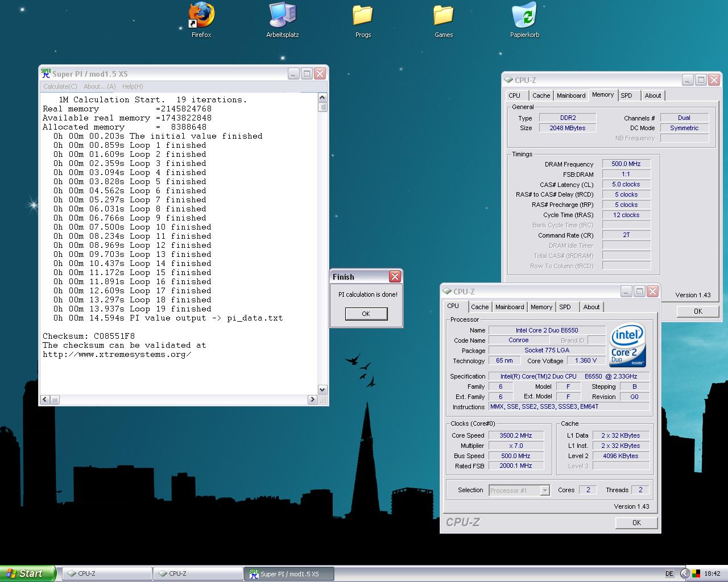Click horizontal scrollbar right arrow in Super PI
The height and width of the screenshot is (582, 728).
pyautogui.click(x=312, y=400)
